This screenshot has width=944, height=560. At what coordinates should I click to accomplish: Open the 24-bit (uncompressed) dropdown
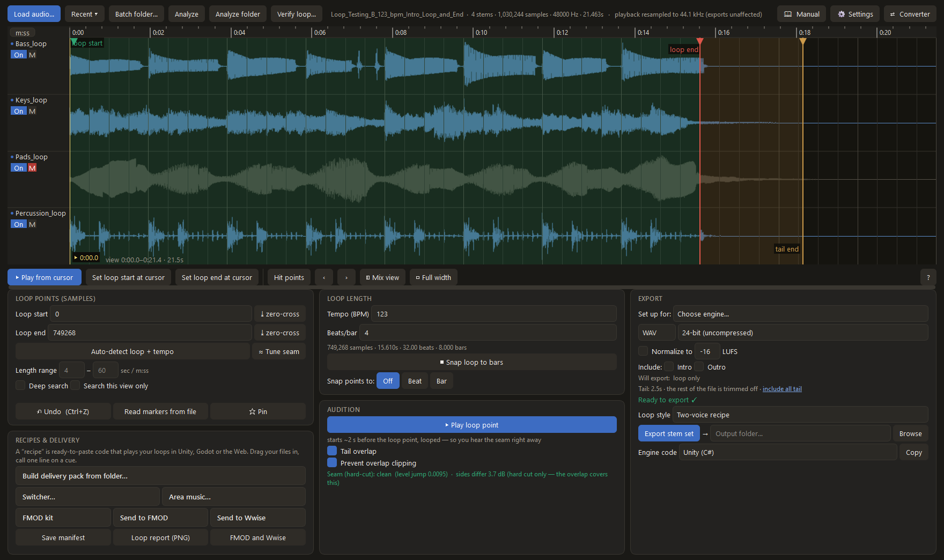(x=802, y=333)
